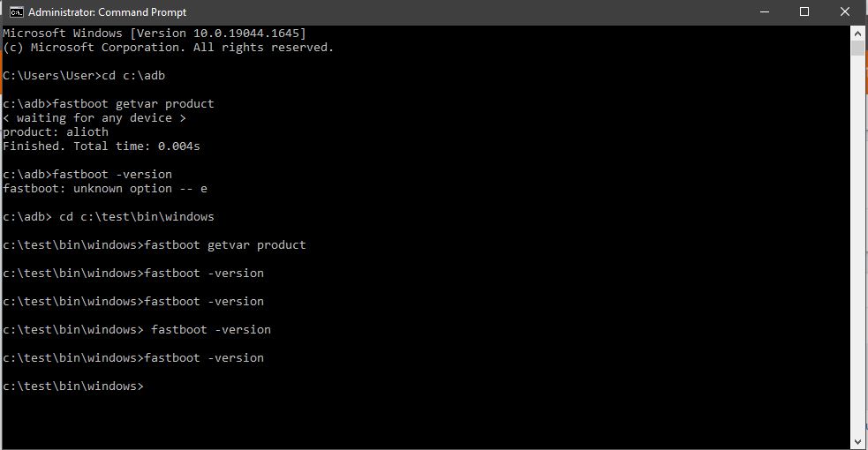Open the Command Prompt system menu icon
Image resolution: width=868 pixels, height=450 pixels.
16,12
